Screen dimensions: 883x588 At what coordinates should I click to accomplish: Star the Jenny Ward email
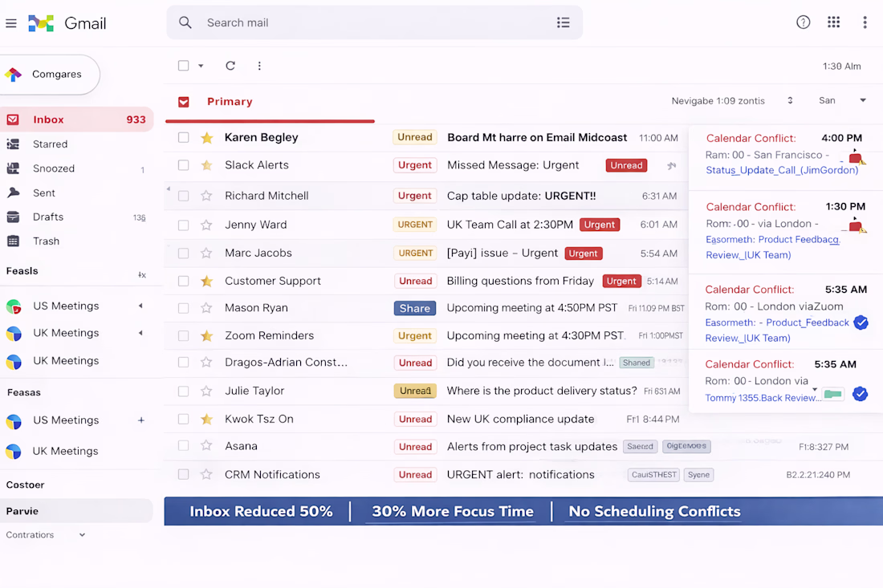coord(206,225)
